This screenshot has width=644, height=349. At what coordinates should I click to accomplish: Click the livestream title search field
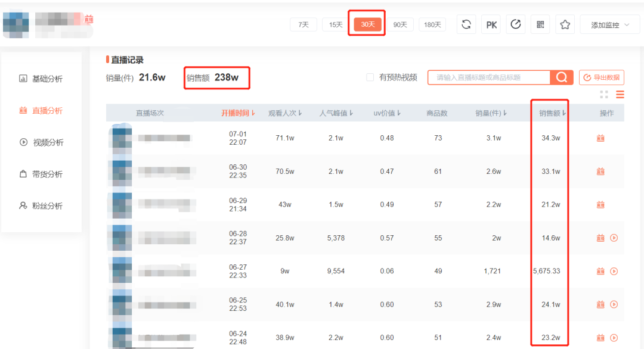tap(489, 77)
